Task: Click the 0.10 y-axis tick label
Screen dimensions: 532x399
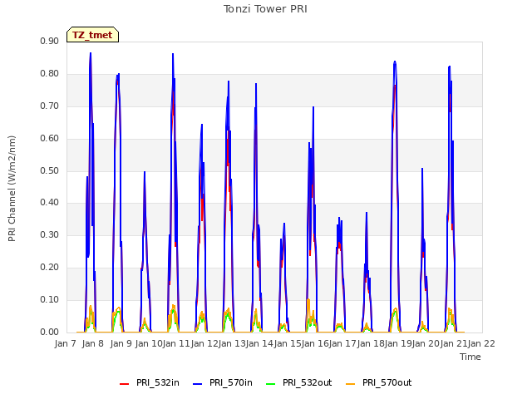Action: coord(50,299)
